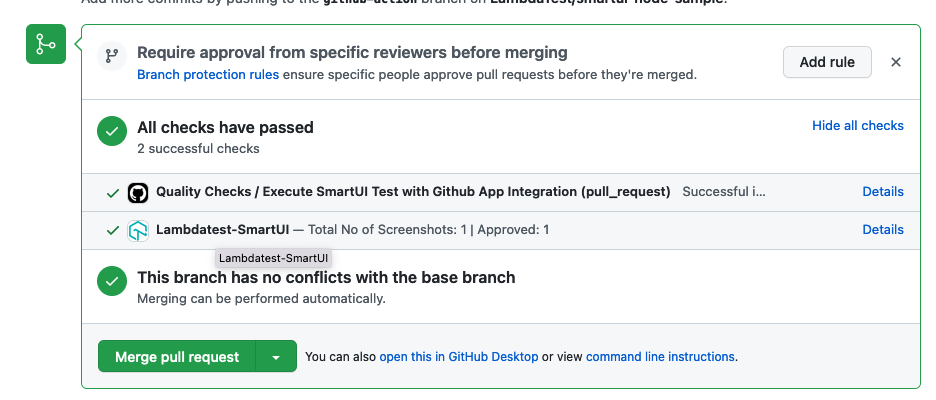Click green check circle beside no conflicts message
Viewport: 936px width, 400px height.
111,281
